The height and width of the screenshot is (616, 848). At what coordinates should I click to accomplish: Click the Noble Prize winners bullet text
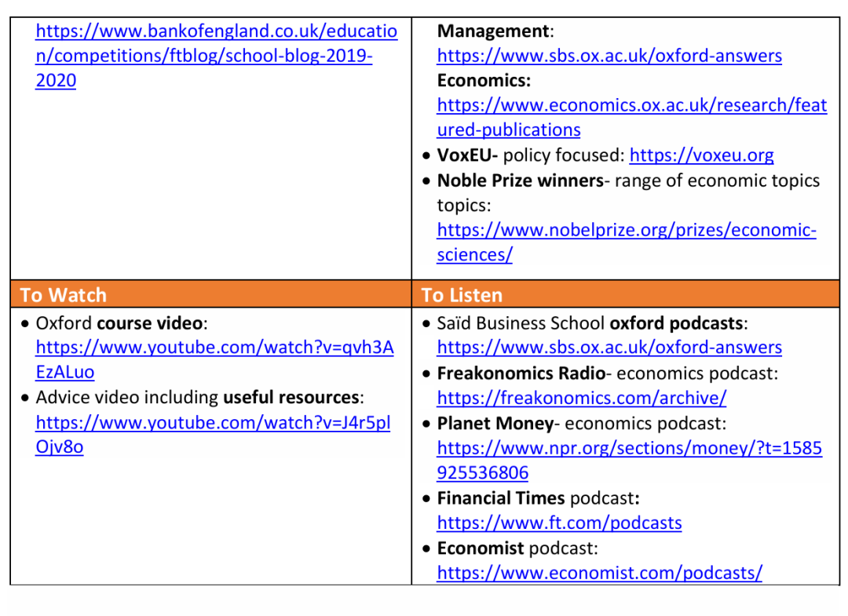520,180
